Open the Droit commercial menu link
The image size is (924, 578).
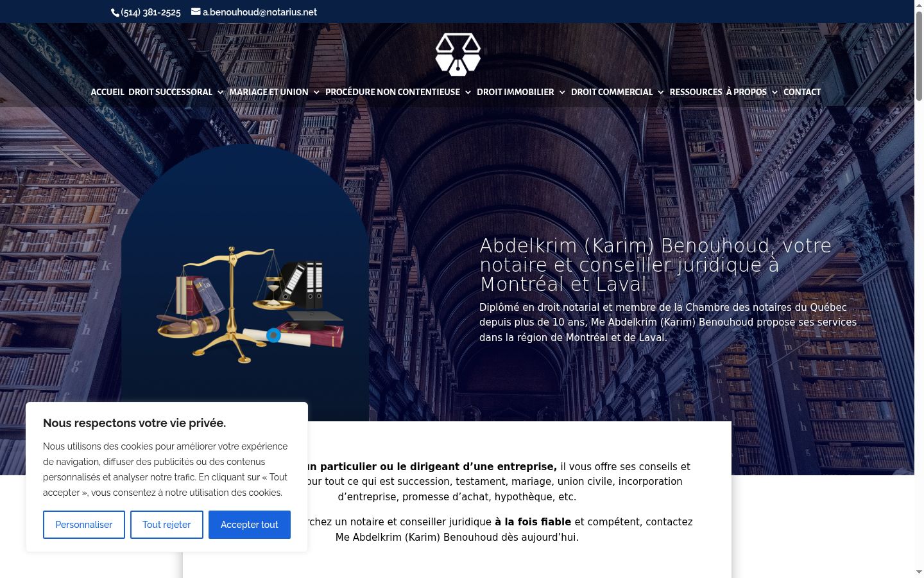tap(612, 92)
